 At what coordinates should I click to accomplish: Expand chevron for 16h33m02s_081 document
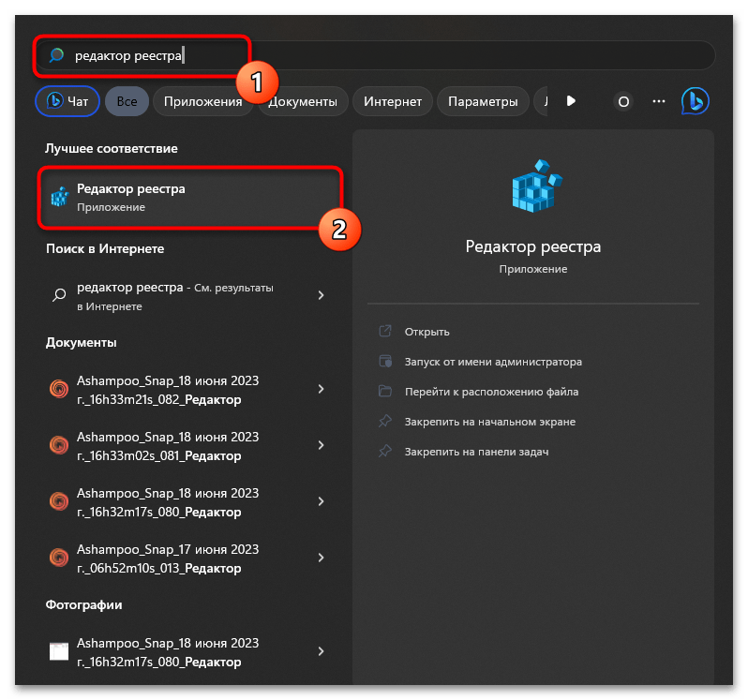coord(322,445)
